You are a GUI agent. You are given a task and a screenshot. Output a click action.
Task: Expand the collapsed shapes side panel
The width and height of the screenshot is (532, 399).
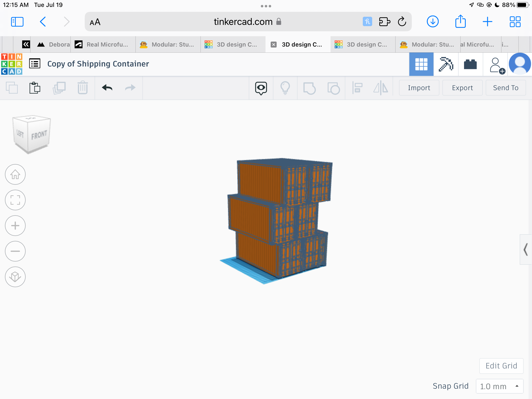(x=526, y=249)
